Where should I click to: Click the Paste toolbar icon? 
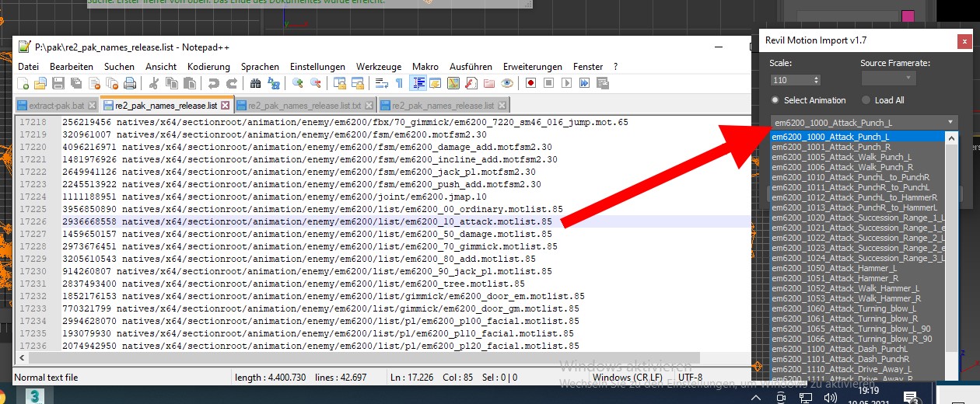189,83
